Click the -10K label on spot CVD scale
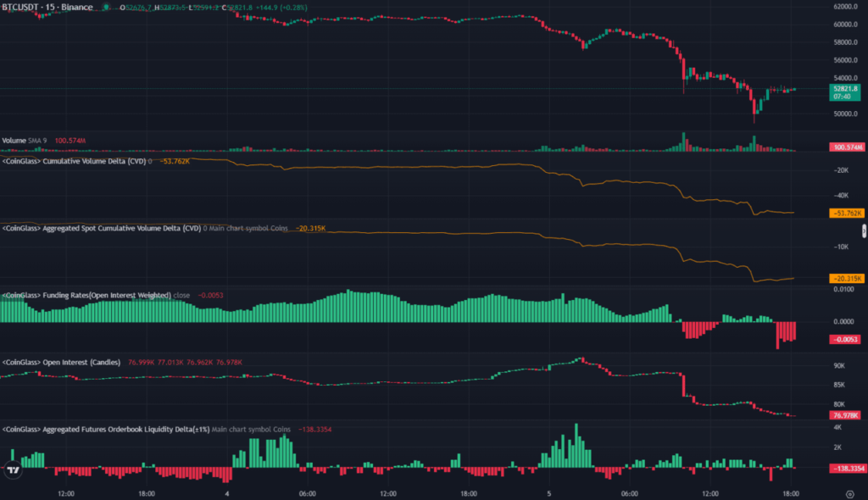The image size is (868, 500). tap(840, 247)
